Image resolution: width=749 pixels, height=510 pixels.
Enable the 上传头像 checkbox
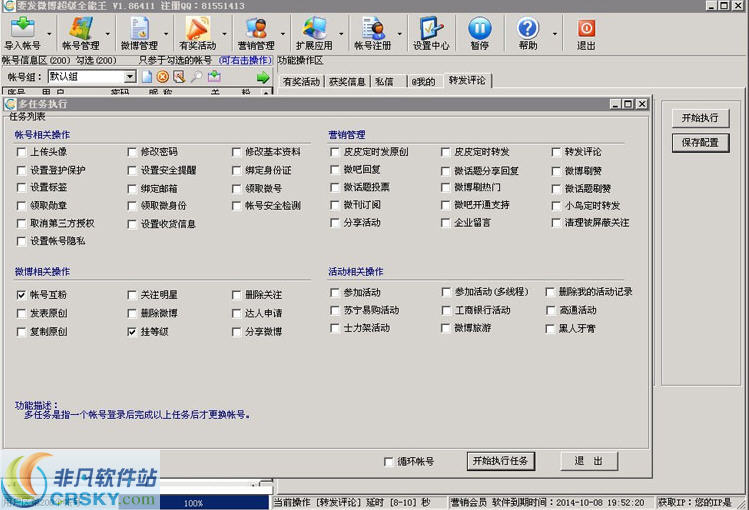[22, 152]
